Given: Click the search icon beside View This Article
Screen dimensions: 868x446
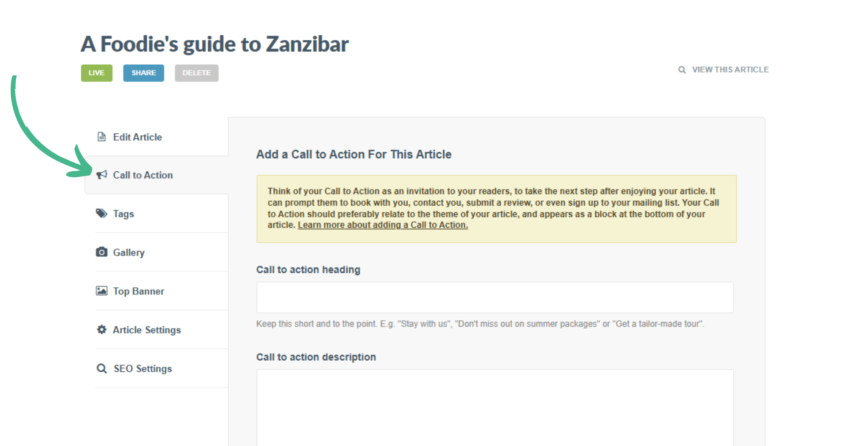Looking at the screenshot, I should pyautogui.click(x=682, y=70).
